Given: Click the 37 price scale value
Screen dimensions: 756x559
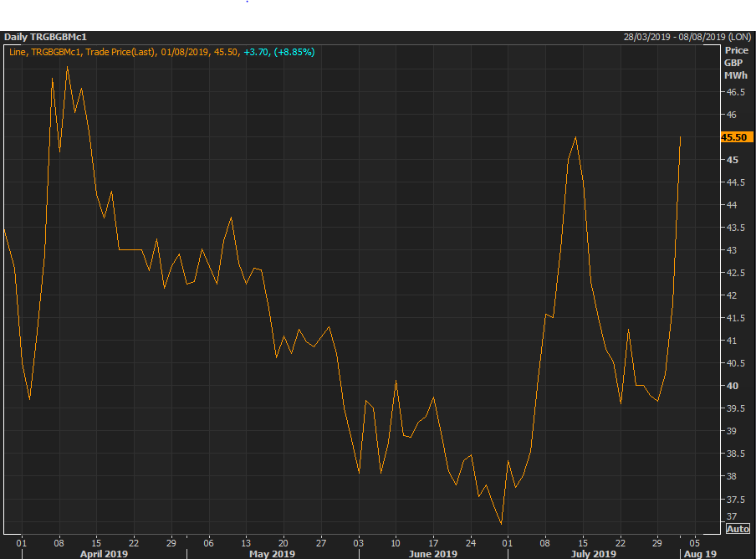Looking at the screenshot, I should [x=728, y=514].
